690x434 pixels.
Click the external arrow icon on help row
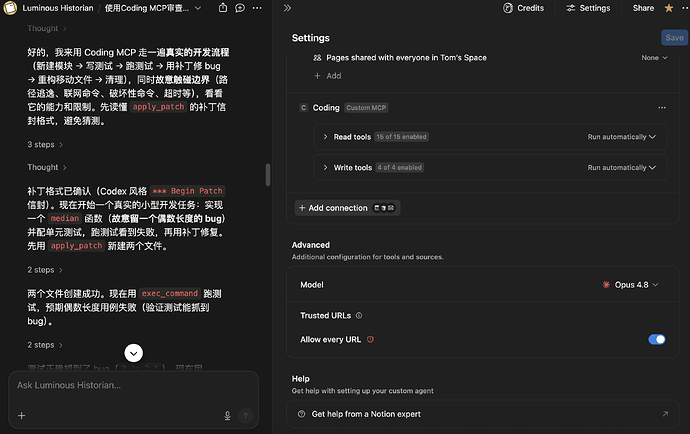point(665,414)
